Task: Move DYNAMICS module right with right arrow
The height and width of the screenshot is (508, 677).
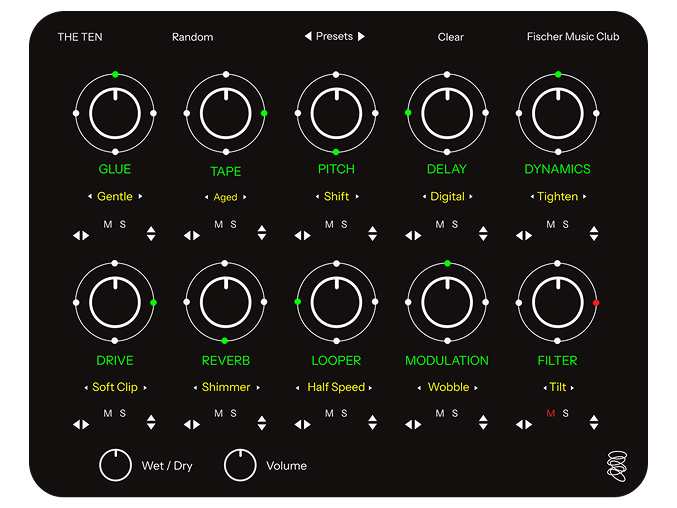Action: (529, 236)
